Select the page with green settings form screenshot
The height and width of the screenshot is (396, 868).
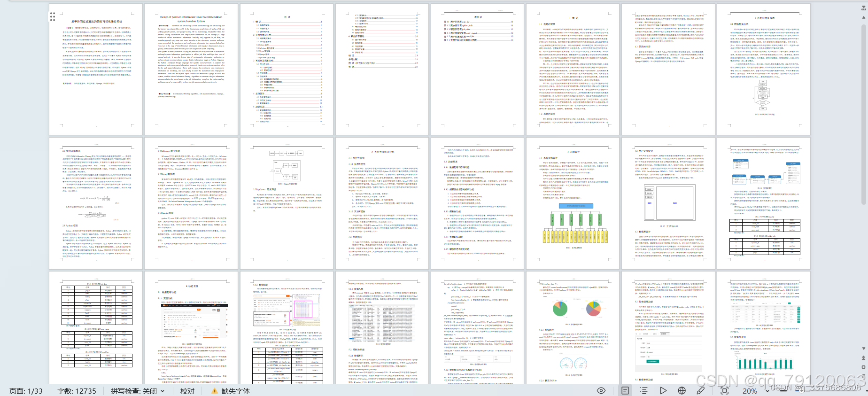pos(668,328)
